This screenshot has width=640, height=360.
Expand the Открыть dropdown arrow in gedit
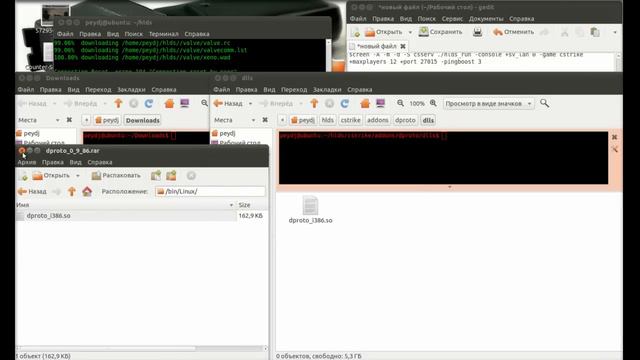point(410,32)
